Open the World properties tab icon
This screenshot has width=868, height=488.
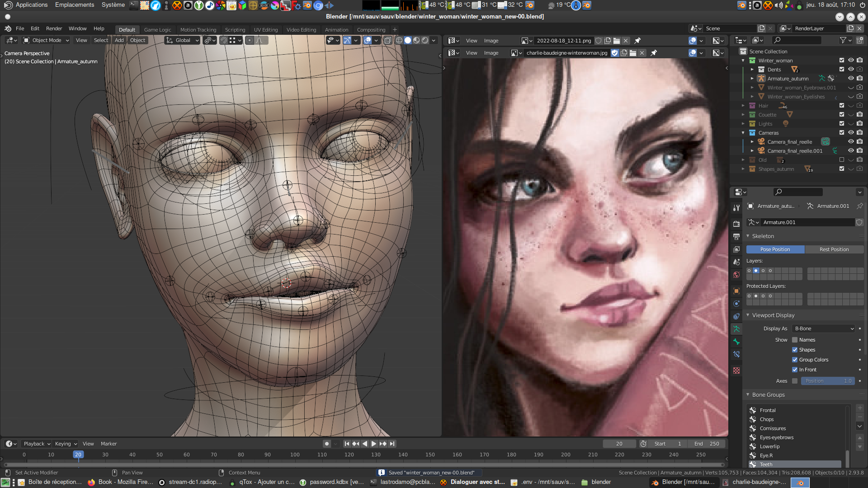[736, 275]
